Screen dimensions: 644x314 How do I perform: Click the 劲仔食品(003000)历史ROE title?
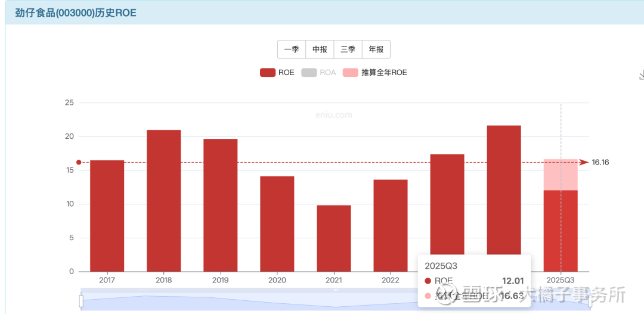click(x=76, y=13)
